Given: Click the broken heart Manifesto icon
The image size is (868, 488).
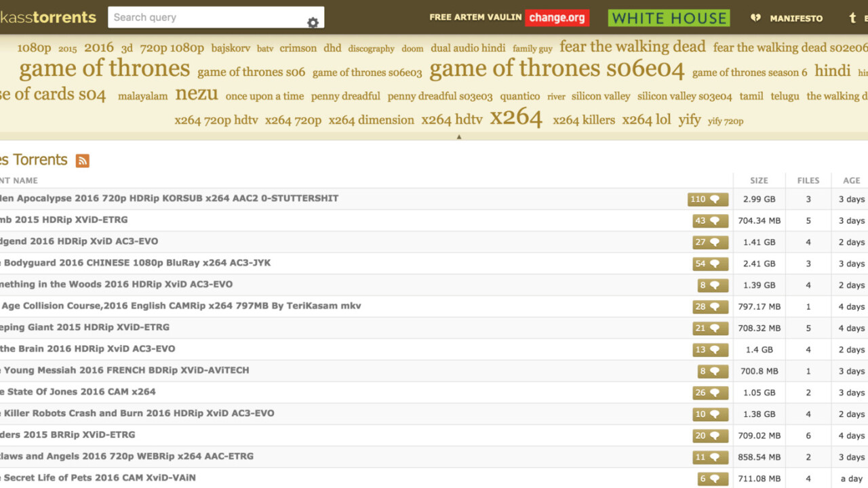Looking at the screenshot, I should [x=755, y=18].
